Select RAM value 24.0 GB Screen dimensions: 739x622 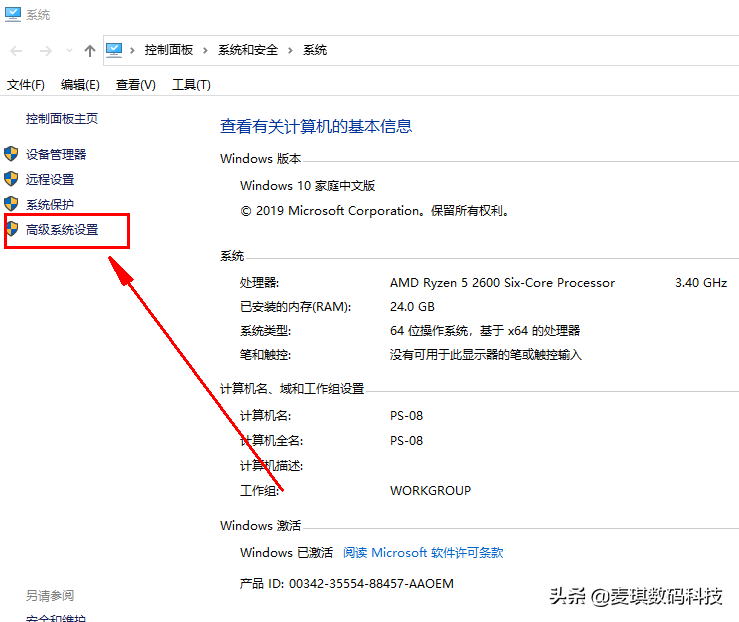click(412, 307)
